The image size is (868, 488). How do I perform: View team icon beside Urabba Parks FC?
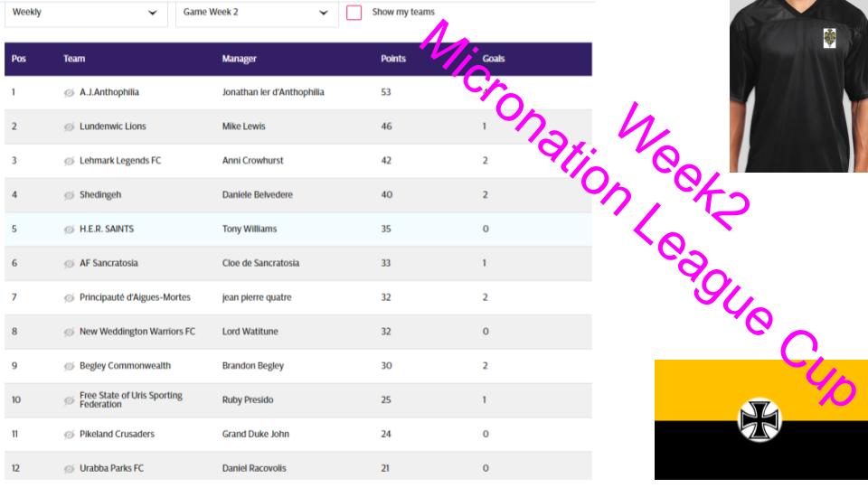(x=69, y=469)
